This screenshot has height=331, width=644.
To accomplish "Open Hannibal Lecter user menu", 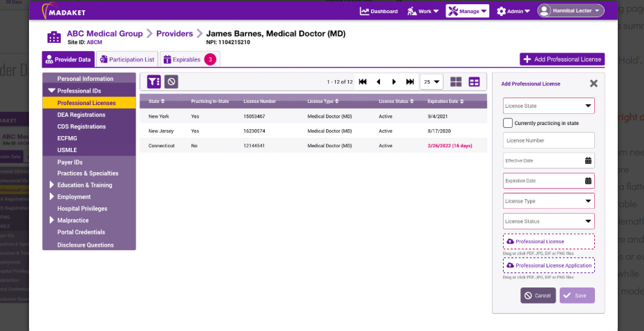I will (x=571, y=10).
